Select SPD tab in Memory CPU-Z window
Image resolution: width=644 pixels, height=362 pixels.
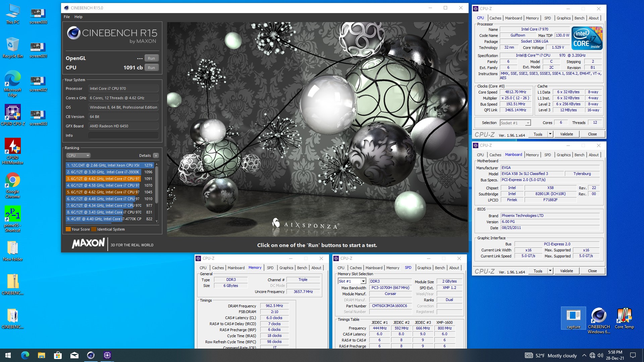(270, 268)
